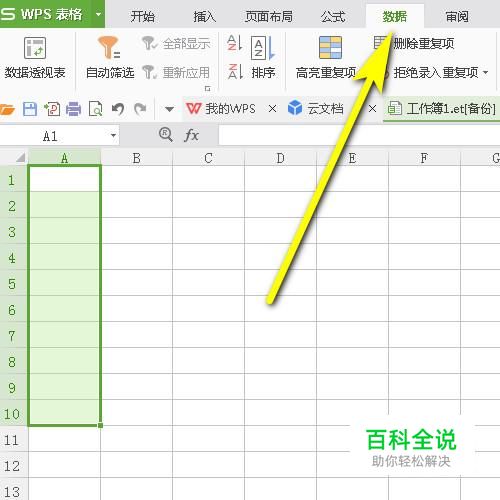Open the Pivot Table (数据透视表) tool

(35, 58)
